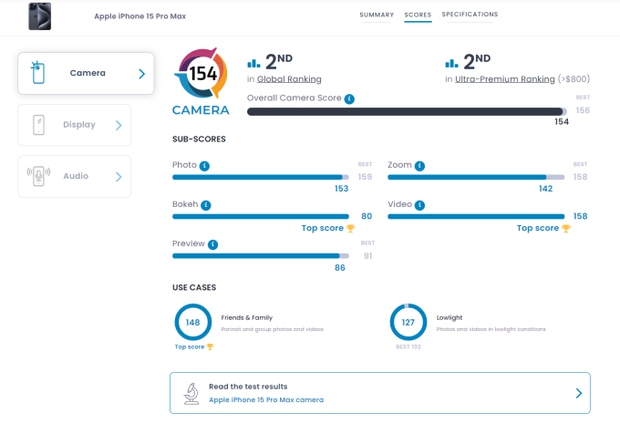Open the Camera category panel
The image size is (620, 434).
click(x=86, y=73)
